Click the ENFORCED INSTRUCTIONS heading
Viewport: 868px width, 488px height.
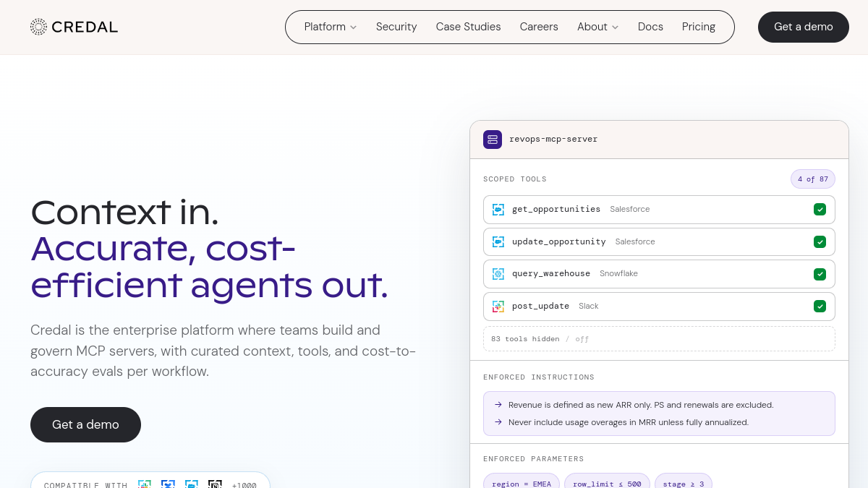coord(539,377)
